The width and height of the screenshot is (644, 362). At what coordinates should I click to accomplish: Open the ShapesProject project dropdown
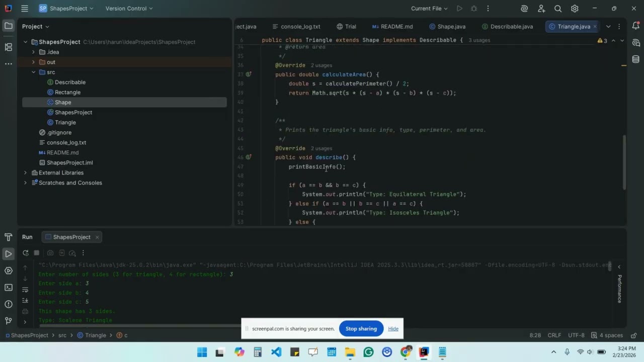pyautogui.click(x=65, y=9)
